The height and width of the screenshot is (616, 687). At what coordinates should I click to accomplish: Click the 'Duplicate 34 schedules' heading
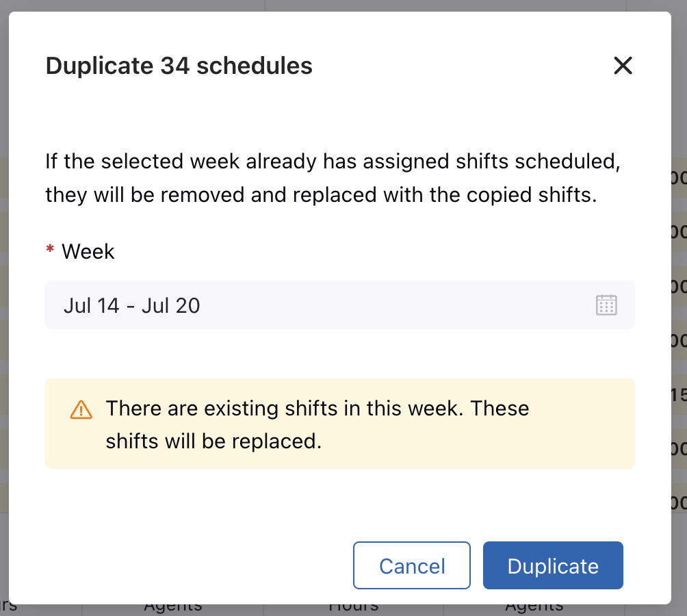[x=179, y=66]
